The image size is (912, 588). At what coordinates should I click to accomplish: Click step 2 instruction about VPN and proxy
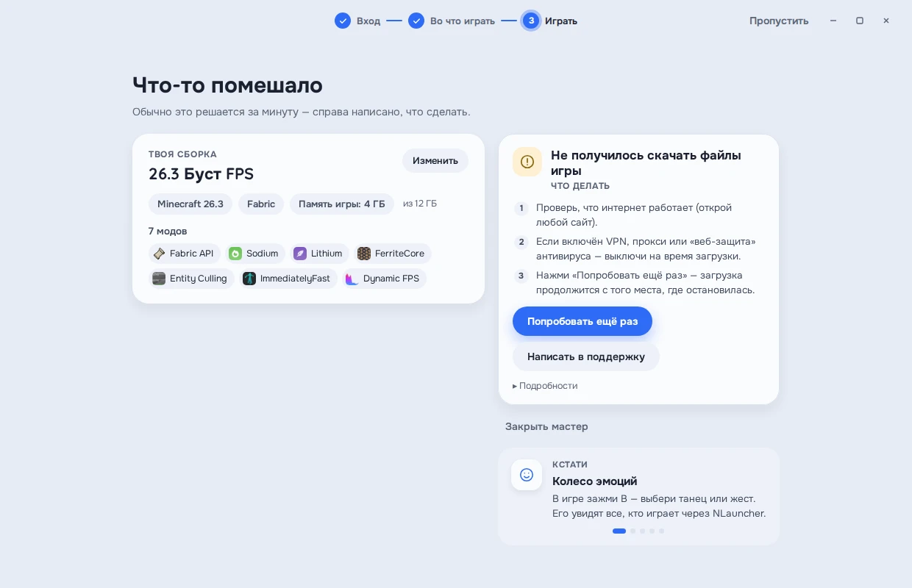pos(646,248)
